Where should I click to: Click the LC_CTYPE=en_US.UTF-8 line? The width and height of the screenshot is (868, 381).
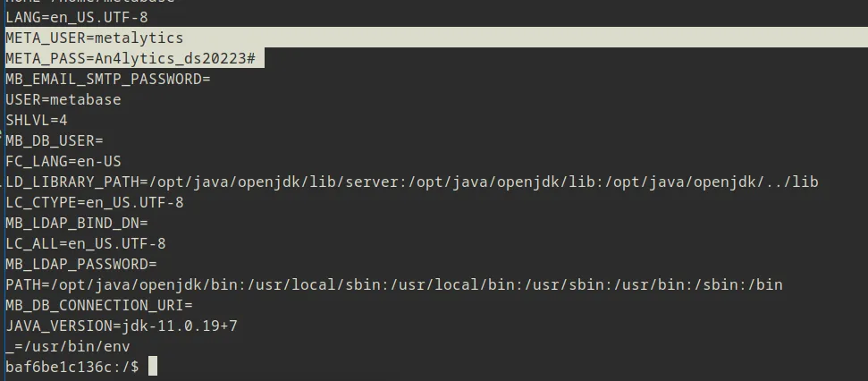[x=94, y=202]
